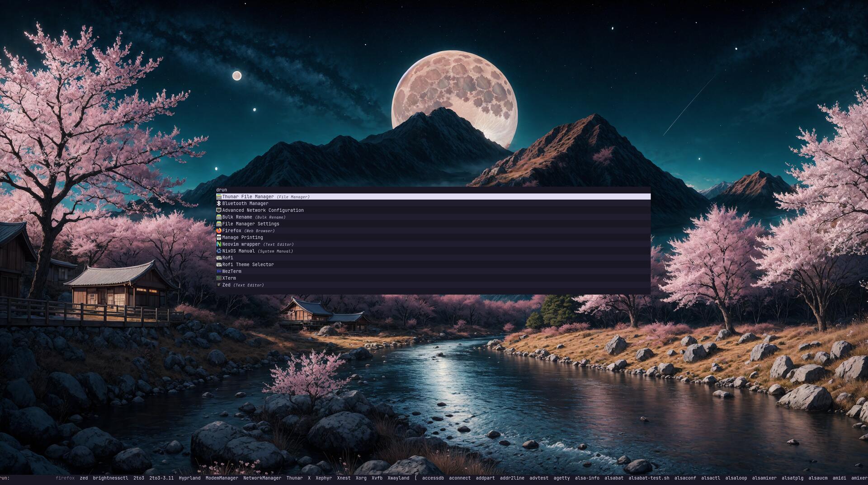Select addr2line in the run bar
Image resolution: width=868 pixels, height=485 pixels.
click(512, 478)
